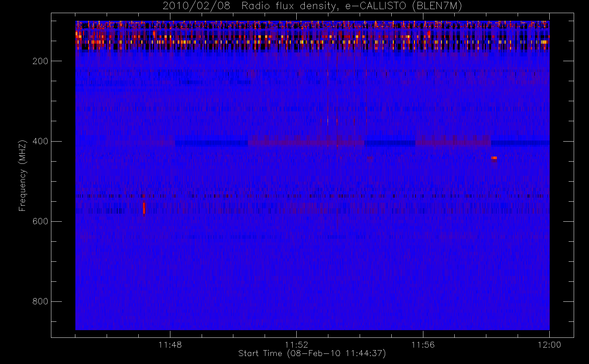Click the 800 frequency tick label
The image size is (589, 364).
pos(40,301)
